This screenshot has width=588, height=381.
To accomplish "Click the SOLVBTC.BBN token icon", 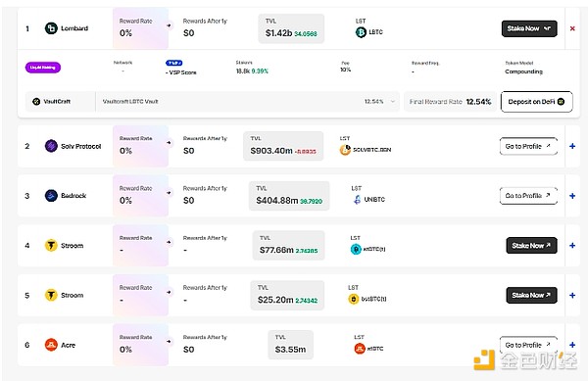I will coord(345,150).
